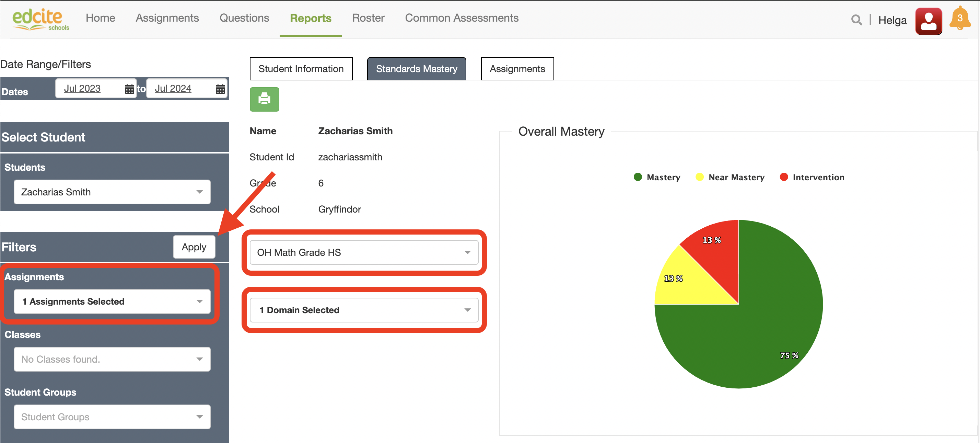This screenshot has height=443, width=980.
Task: Expand the Zacharias Smith student dropdown
Action: click(x=112, y=192)
